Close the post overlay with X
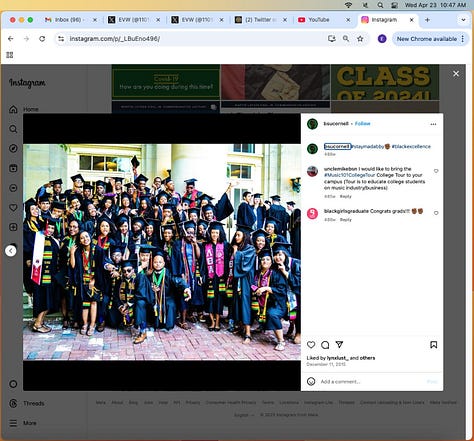Image resolution: width=474 pixels, height=441 pixels. pos(456,74)
